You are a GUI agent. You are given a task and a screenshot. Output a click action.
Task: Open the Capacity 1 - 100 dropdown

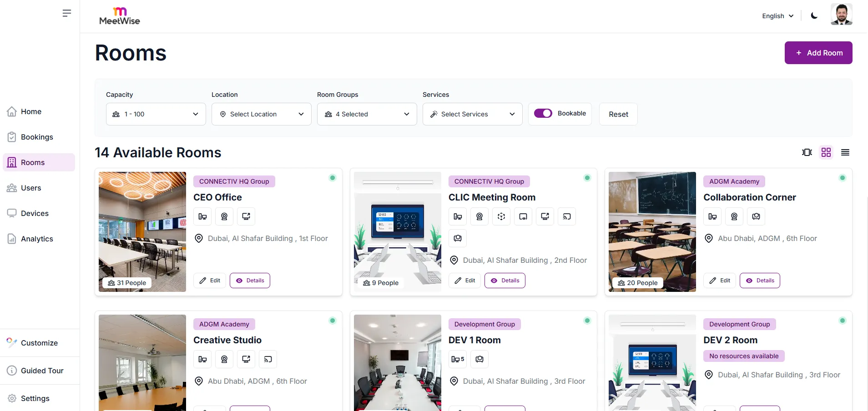(156, 114)
